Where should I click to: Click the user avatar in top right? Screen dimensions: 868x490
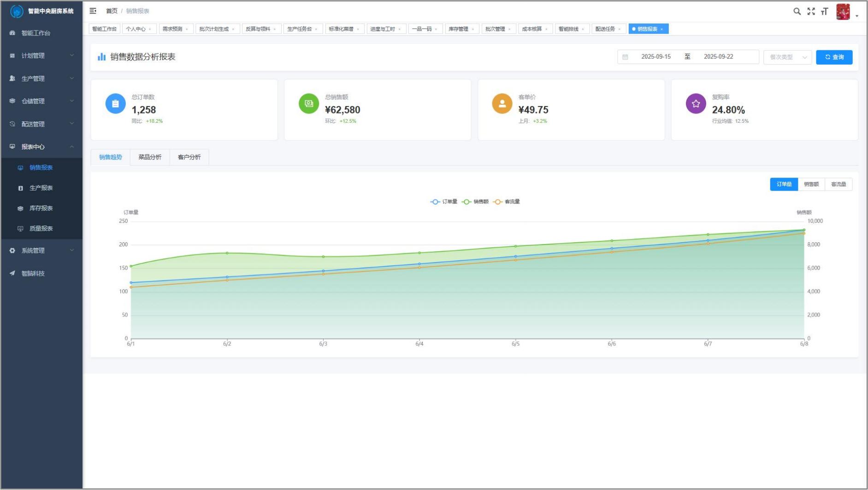[x=843, y=12]
